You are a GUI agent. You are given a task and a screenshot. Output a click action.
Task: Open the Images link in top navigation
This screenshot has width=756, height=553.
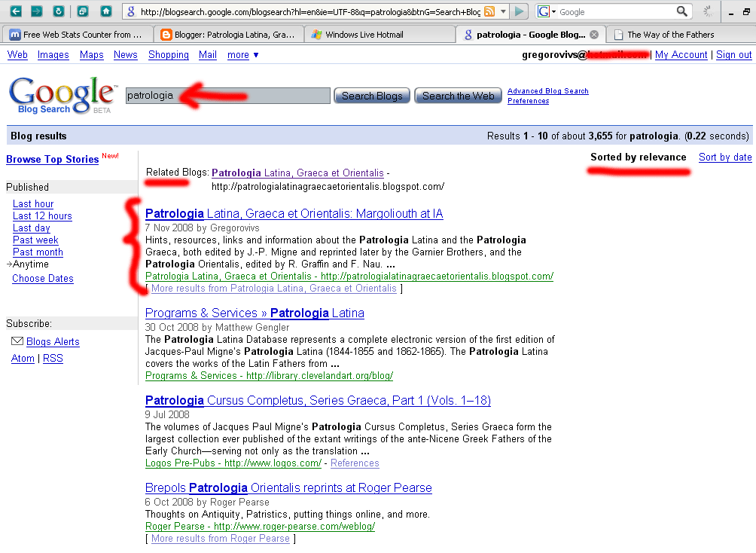point(53,55)
